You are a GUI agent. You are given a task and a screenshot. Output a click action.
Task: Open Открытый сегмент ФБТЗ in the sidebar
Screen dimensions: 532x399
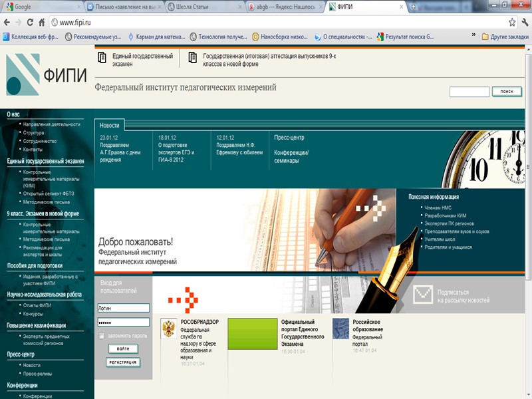(x=48, y=194)
